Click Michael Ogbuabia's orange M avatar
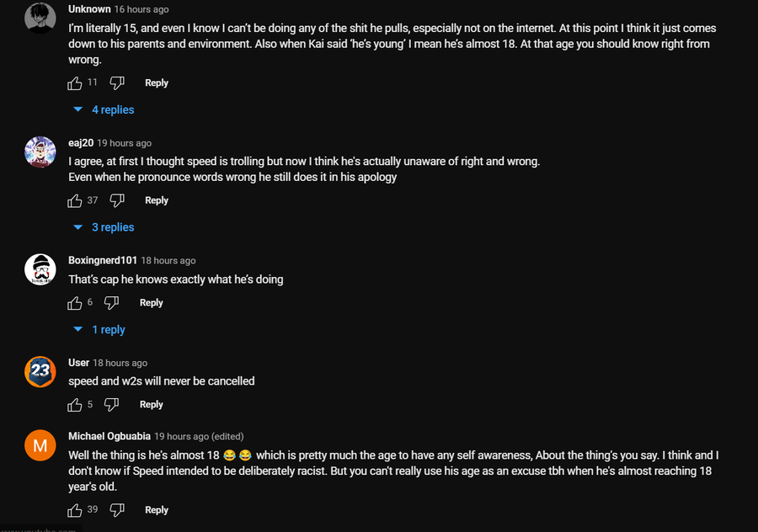 click(40, 444)
